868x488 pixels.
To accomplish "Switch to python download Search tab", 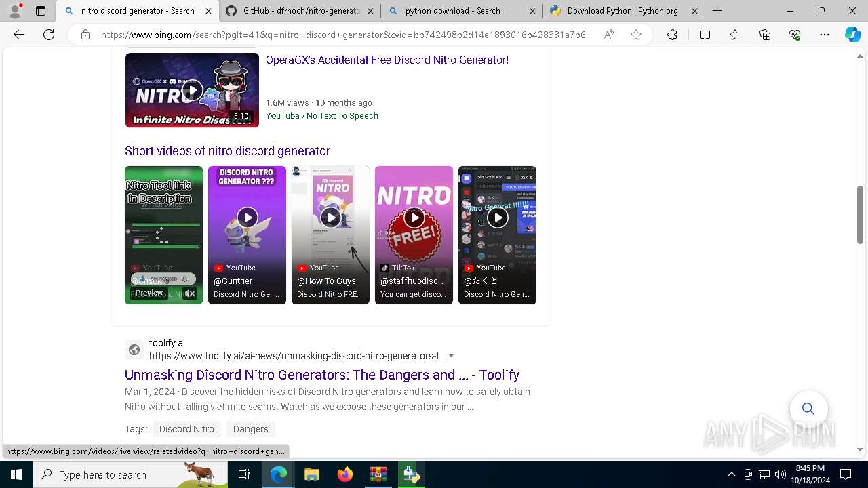I will point(461,11).
